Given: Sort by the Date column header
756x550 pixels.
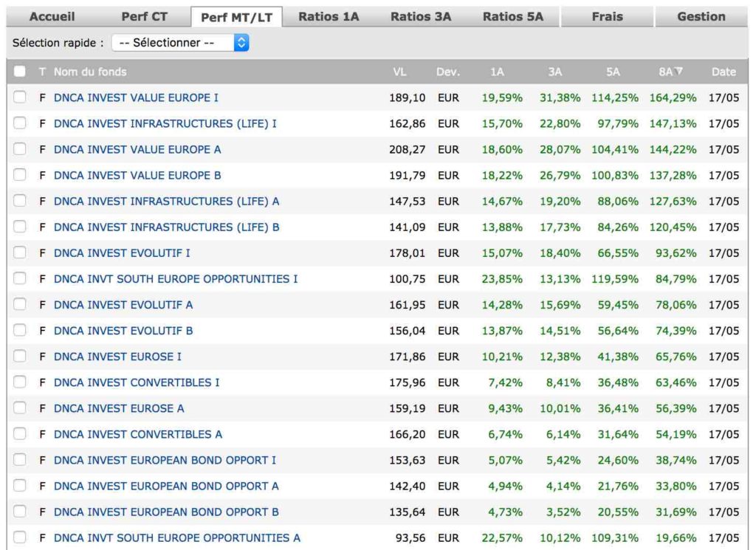Looking at the screenshot, I should (x=724, y=72).
